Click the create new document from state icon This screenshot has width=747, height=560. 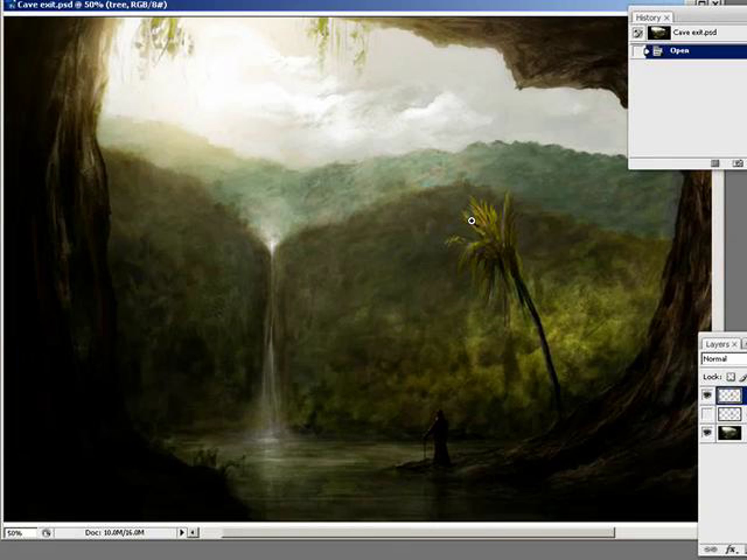715,163
